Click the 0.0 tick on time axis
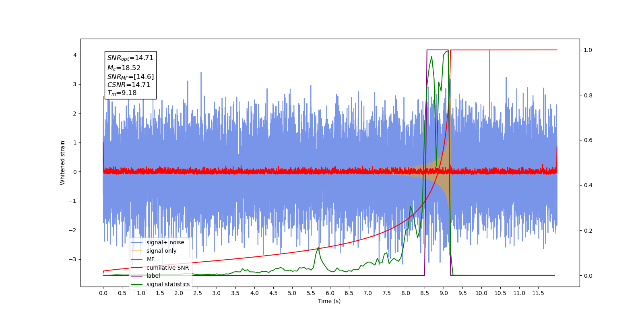Viewport: 644px width, 322px height. tap(103, 293)
